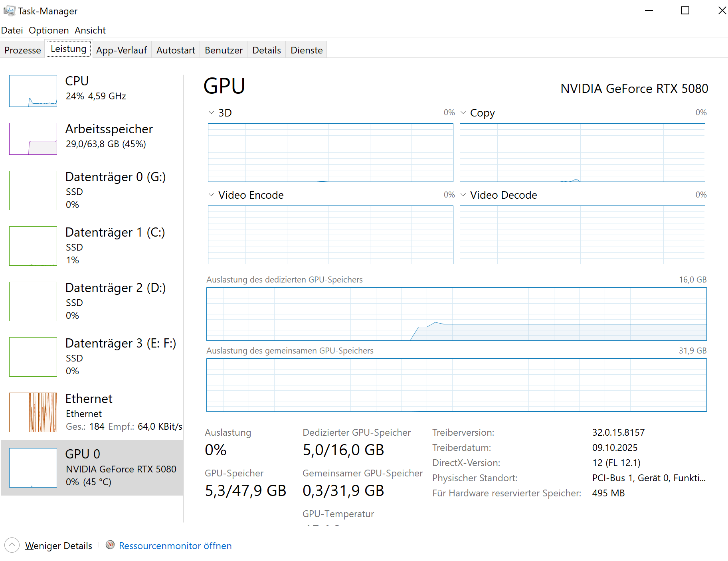728x561 pixels.
Task: Click the Weniger Details collapse arrow icon
Action: (12, 545)
